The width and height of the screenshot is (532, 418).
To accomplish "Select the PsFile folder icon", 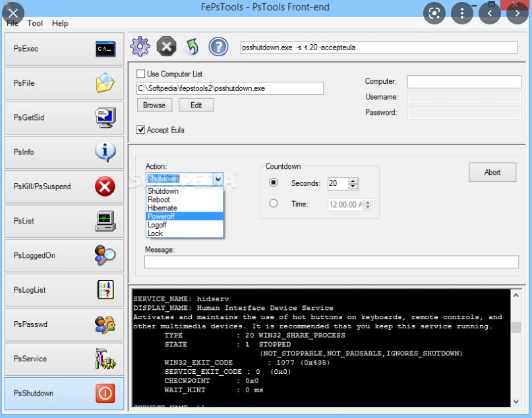I will coord(105,83).
